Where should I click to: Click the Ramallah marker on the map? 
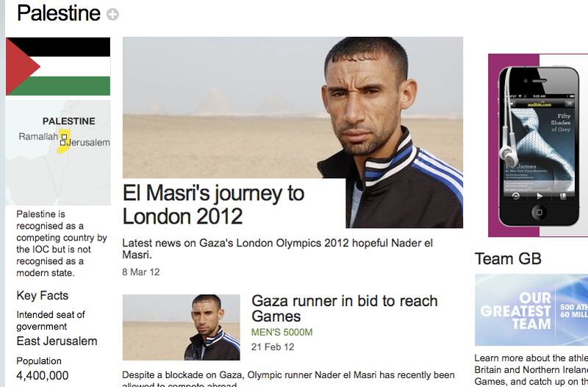click(64, 135)
